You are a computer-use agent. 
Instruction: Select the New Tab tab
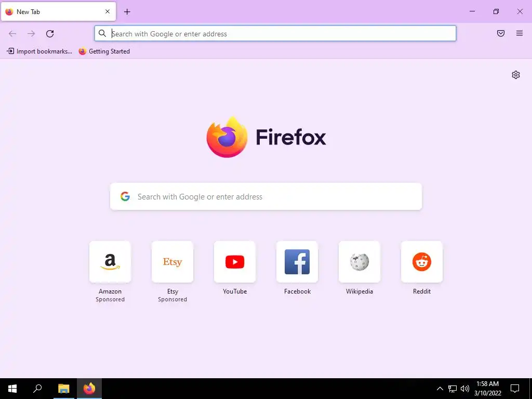click(58, 11)
